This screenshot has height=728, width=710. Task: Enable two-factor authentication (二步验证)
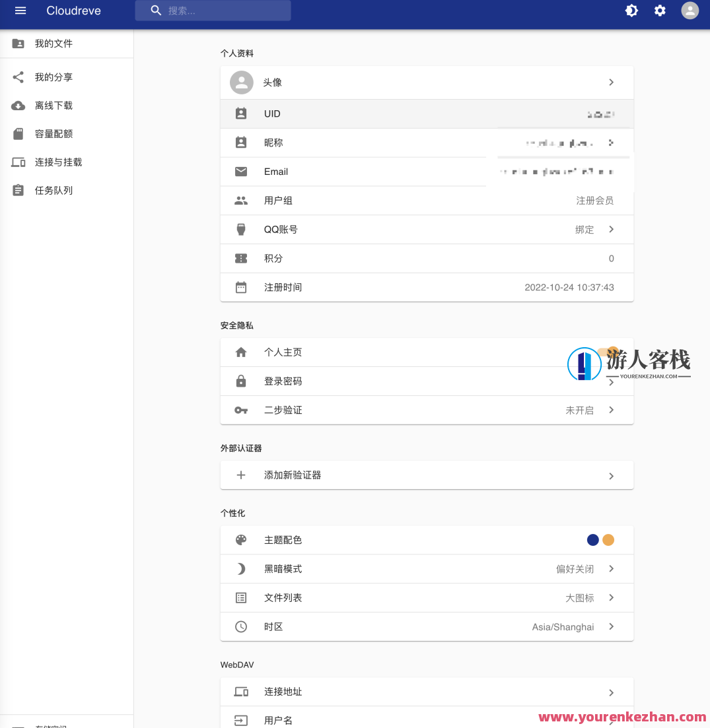coord(426,410)
